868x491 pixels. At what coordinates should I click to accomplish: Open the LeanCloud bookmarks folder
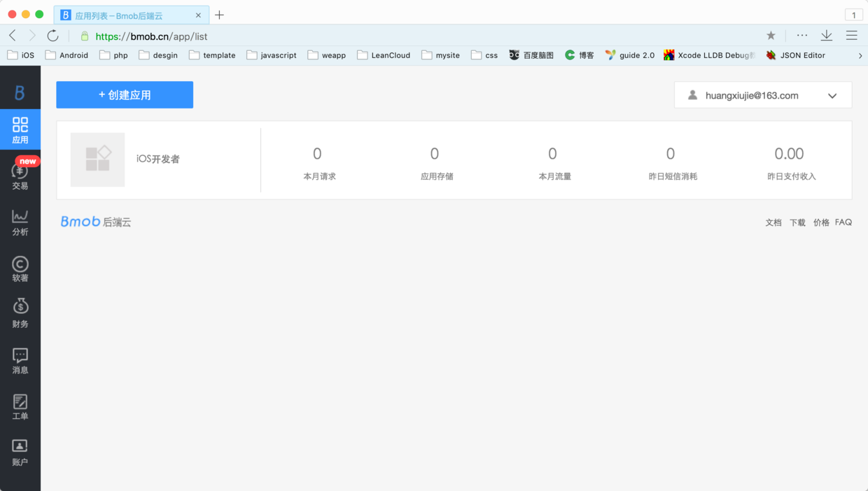point(384,55)
